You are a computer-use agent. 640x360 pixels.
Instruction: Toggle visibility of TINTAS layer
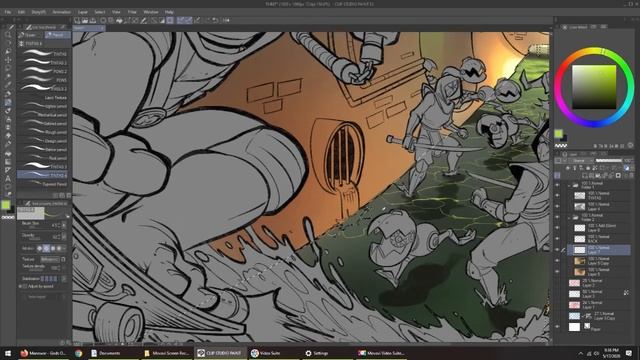point(558,196)
